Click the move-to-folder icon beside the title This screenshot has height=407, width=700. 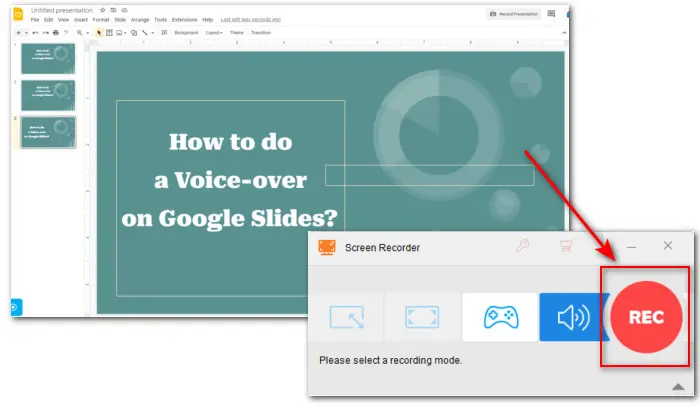[x=113, y=10]
